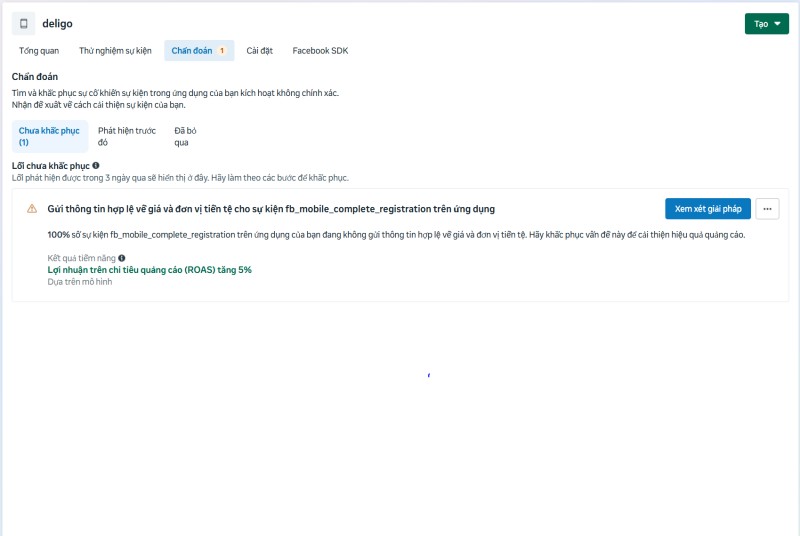The image size is (800, 536).
Task: View the Đã bỏ qua issues
Action: 185,136
